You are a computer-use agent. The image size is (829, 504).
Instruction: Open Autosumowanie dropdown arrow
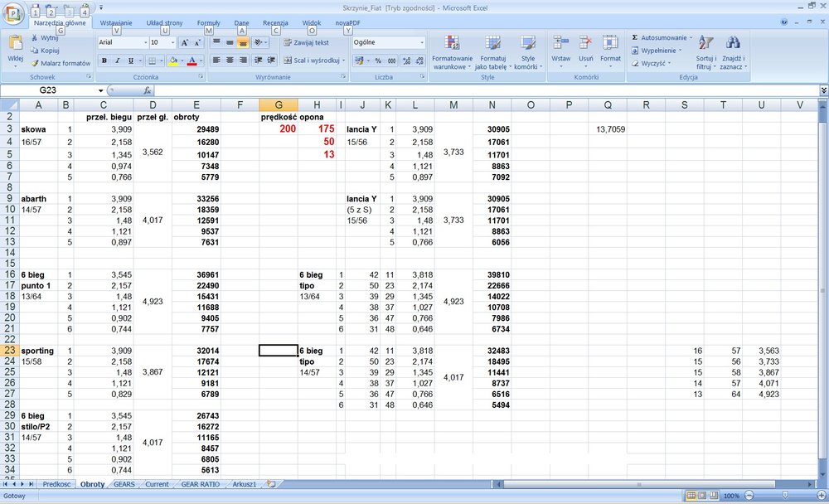[x=691, y=38]
